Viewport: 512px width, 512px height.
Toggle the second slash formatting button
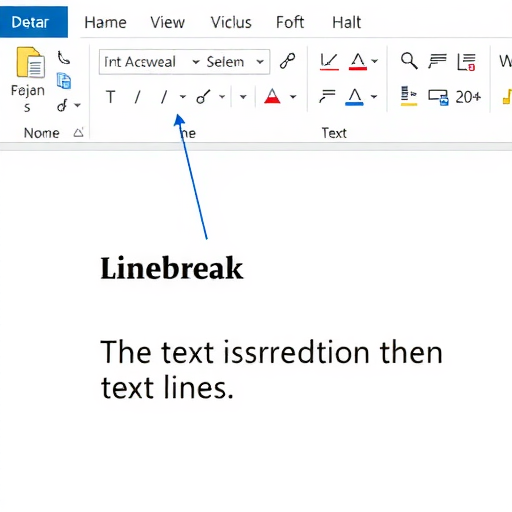tap(164, 97)
